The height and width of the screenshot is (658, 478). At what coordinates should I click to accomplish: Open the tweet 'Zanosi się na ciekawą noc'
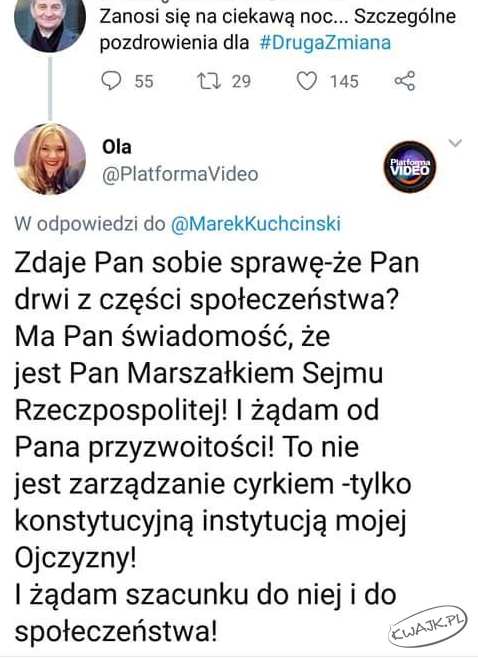click(278, 29)
